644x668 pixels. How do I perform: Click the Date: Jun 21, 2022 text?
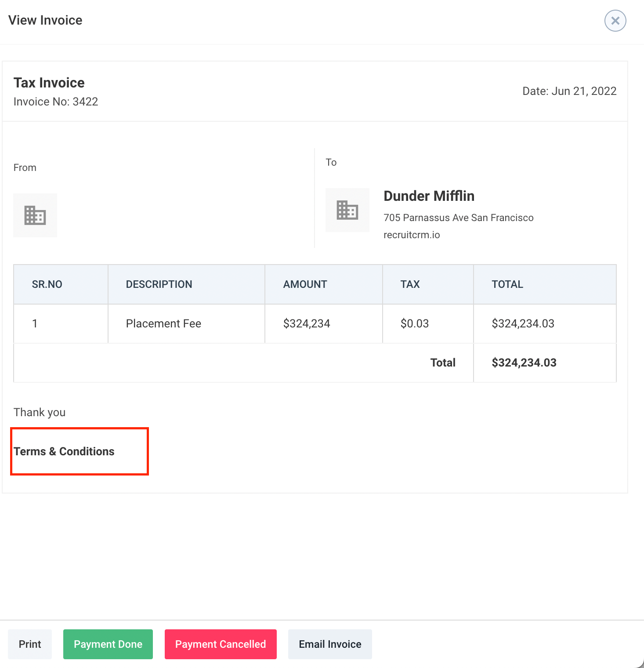pyautogui.click(x=569, y=91)
